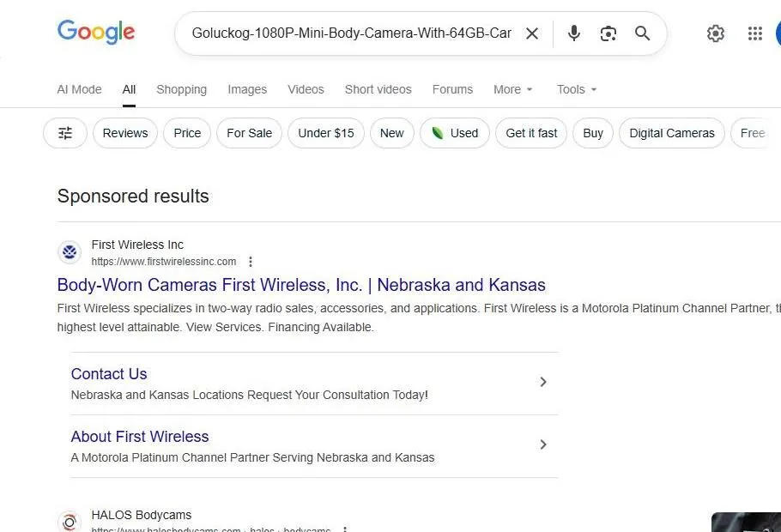Open Quick Settings with the gear icon

(716, 33)
